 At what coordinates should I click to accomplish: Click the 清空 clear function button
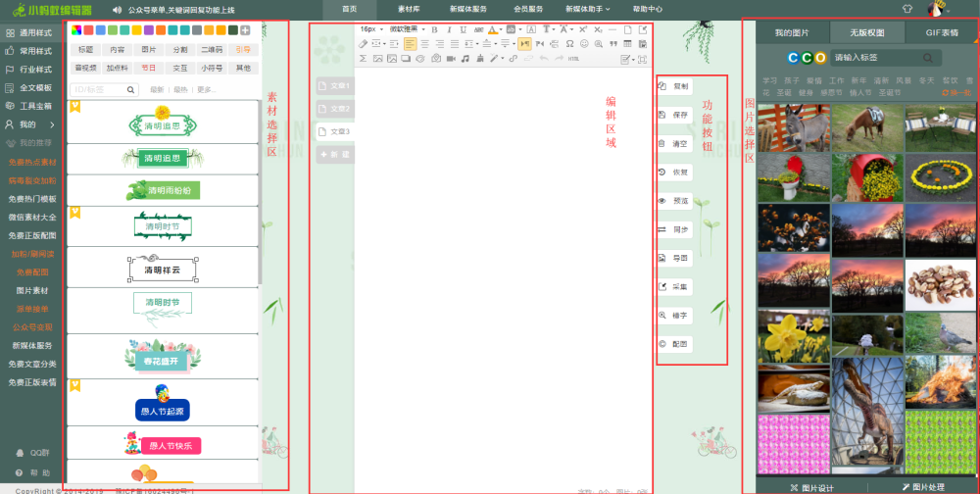click(675, 144)
